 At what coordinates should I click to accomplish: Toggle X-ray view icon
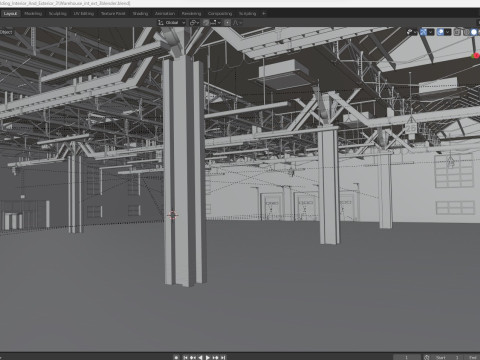pyautogui.click(x=457, y=32)
